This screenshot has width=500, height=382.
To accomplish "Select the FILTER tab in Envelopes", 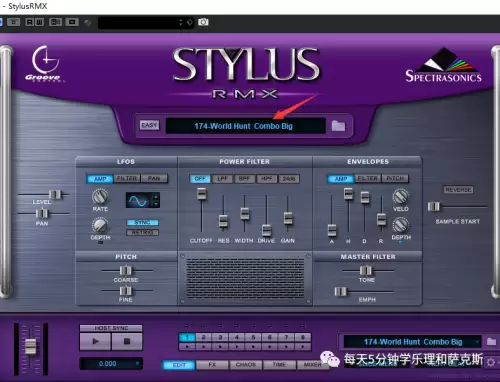I will [368, 179].
